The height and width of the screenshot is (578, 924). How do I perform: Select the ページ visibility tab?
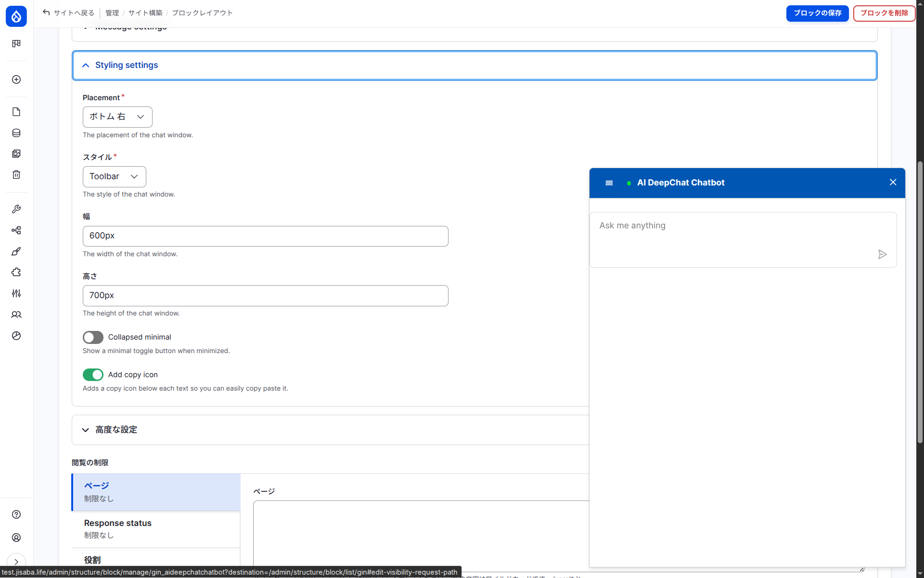click(155, 492)
